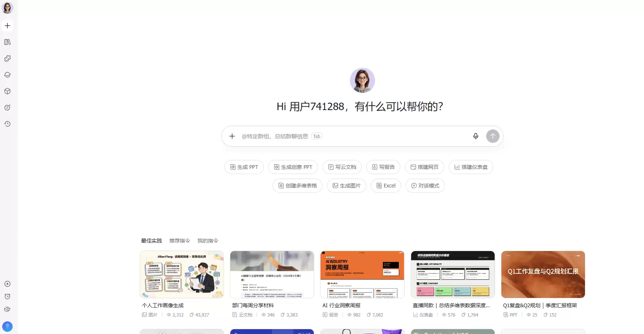
Task: Click the plus attachment icon in prompt box
Action: (x=232, y=136)
